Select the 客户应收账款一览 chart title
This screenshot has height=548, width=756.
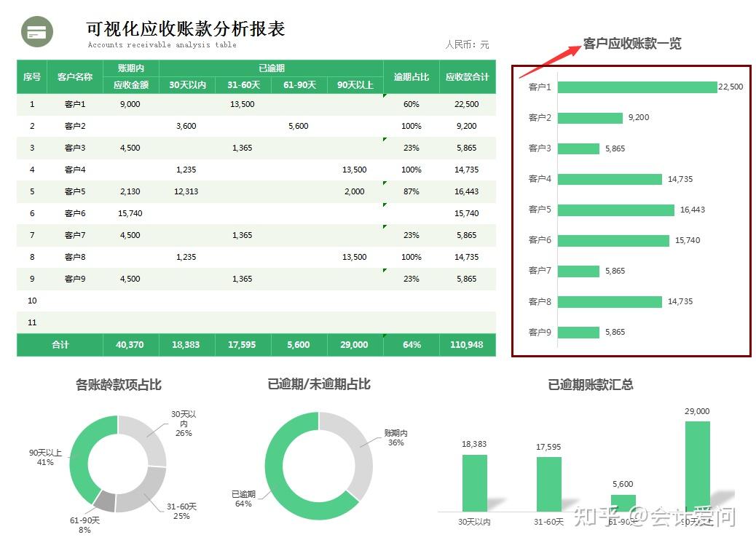click(x=632, y=44)
